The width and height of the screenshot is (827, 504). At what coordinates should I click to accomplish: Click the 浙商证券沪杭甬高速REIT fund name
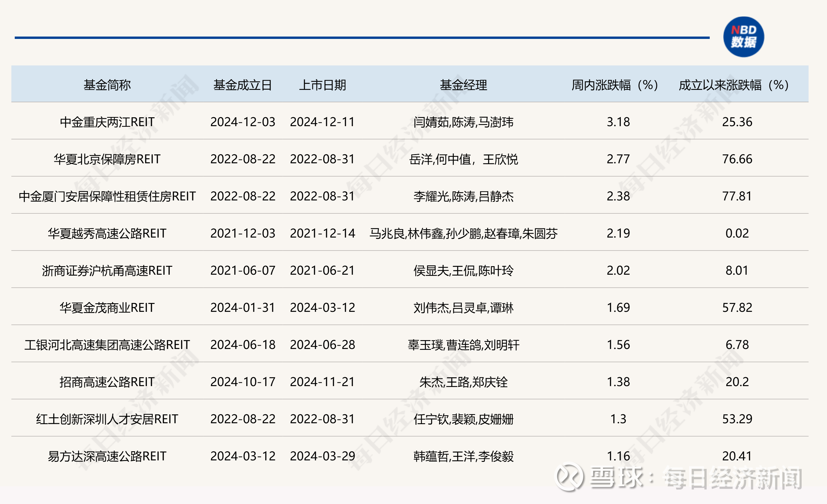coord(107,271)
